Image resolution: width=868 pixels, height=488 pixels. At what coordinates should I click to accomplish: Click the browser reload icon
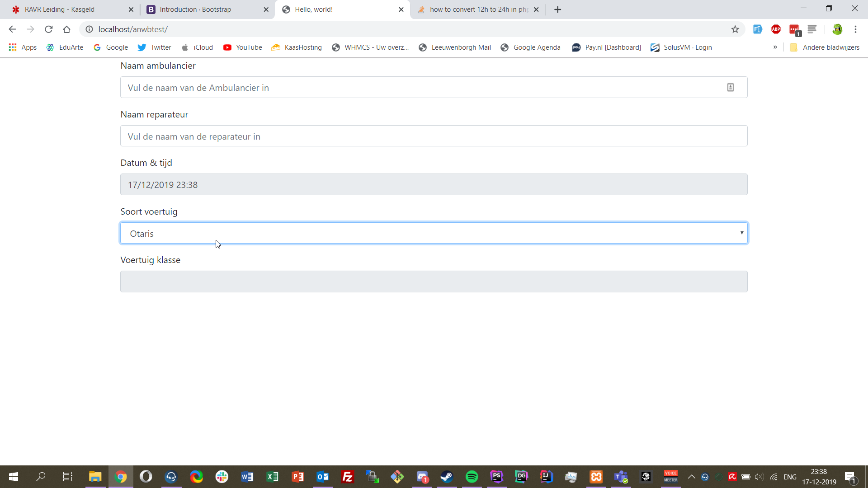(x=49, y=29)
